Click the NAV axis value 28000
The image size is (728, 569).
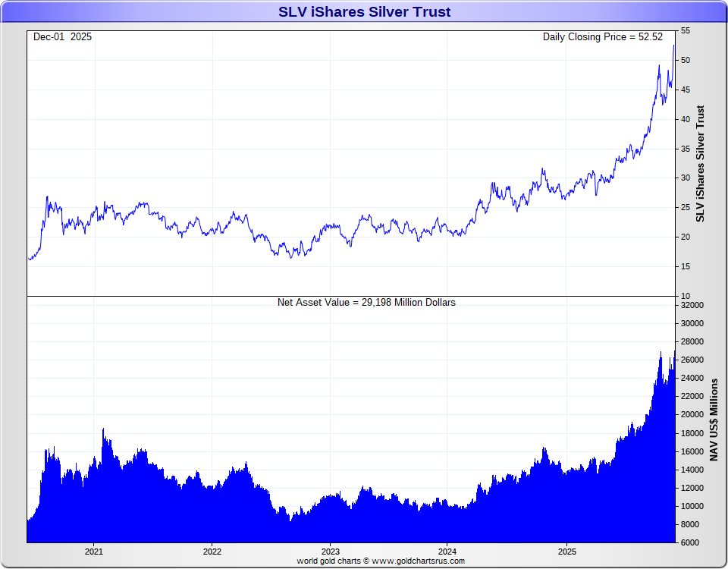click(x=692, y=341)
